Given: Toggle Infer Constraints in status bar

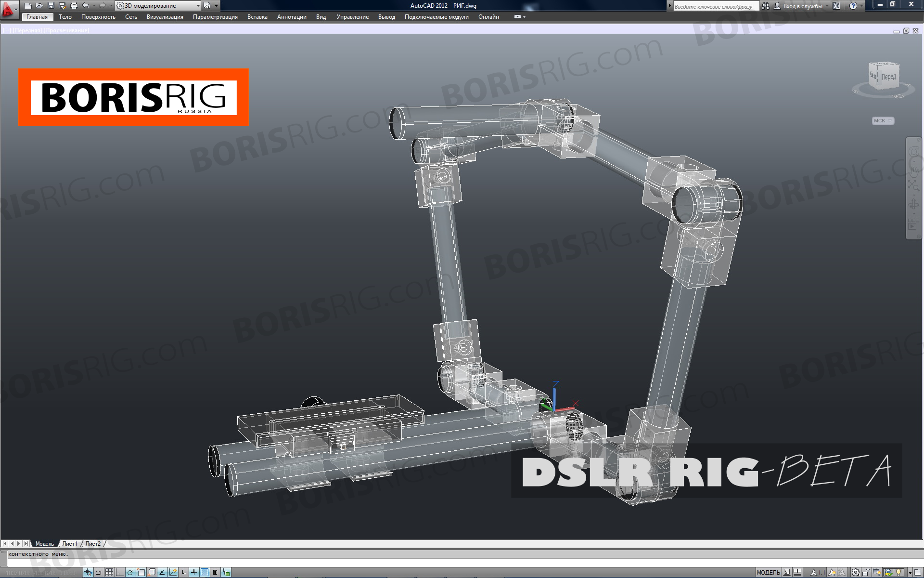Looking at the screenshot, I should pos(88,572).
